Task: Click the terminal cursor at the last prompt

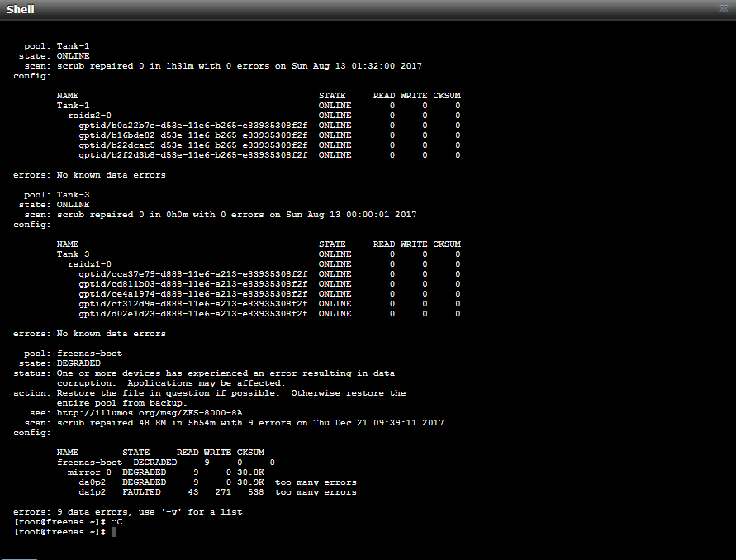Action: coord(114,532)
